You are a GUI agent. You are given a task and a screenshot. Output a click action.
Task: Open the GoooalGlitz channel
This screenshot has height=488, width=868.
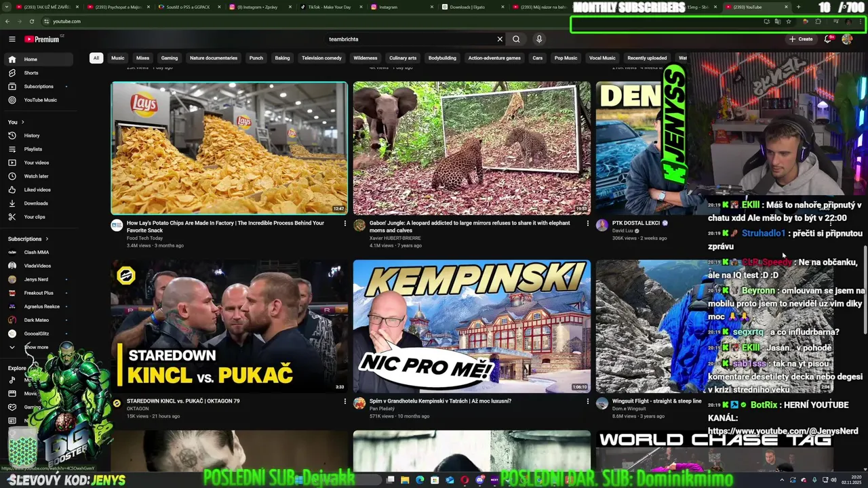point(39,333)
